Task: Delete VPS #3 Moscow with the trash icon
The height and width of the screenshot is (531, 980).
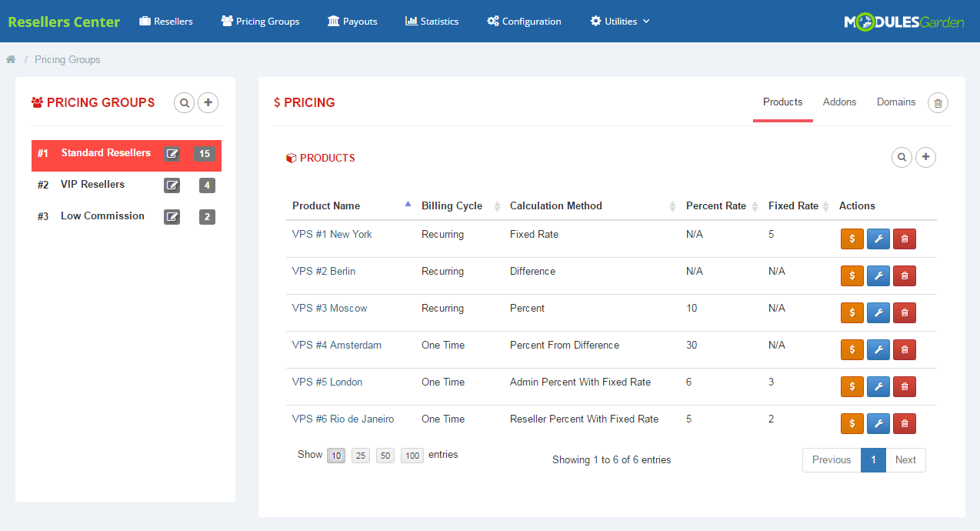Action: 904,312
